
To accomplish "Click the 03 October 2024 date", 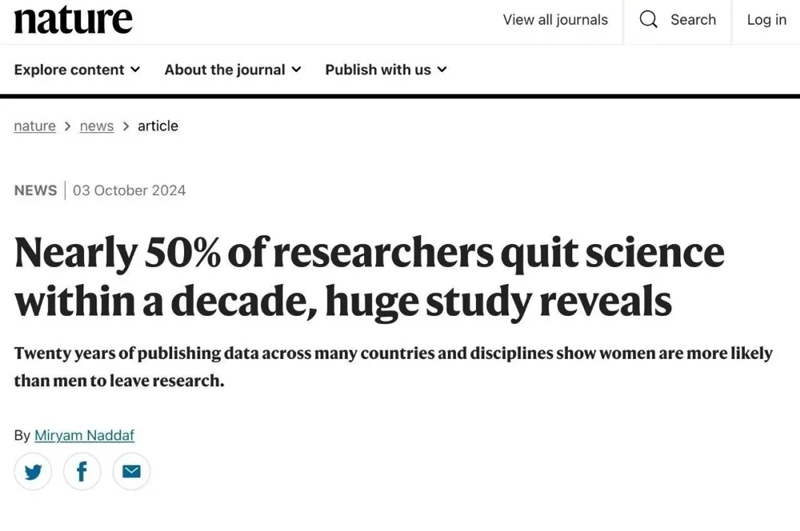I will coord(129,190).
